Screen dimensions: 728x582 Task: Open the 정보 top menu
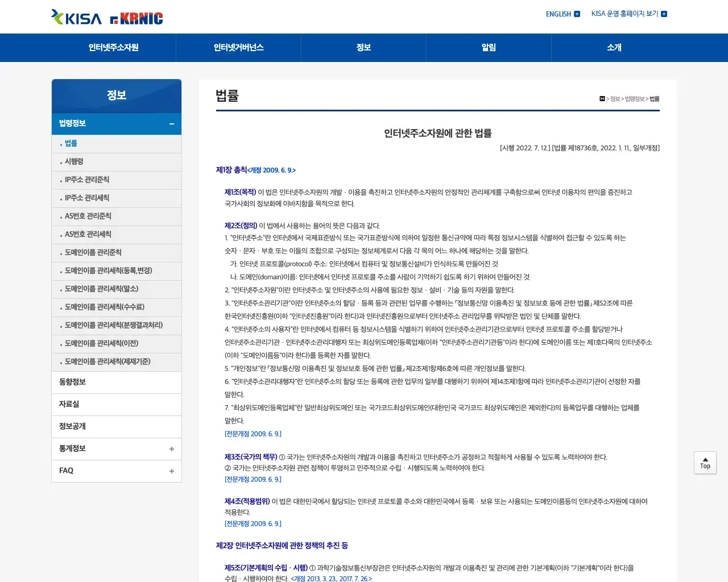(x=364, y=48)
